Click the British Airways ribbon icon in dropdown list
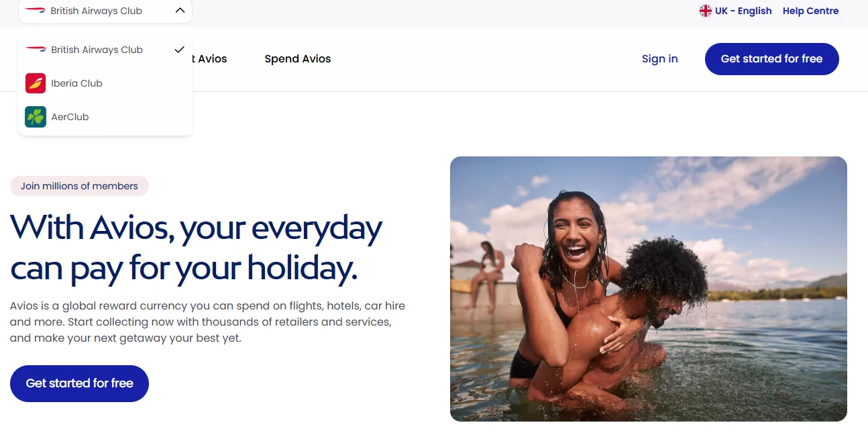 coord(36,49)
